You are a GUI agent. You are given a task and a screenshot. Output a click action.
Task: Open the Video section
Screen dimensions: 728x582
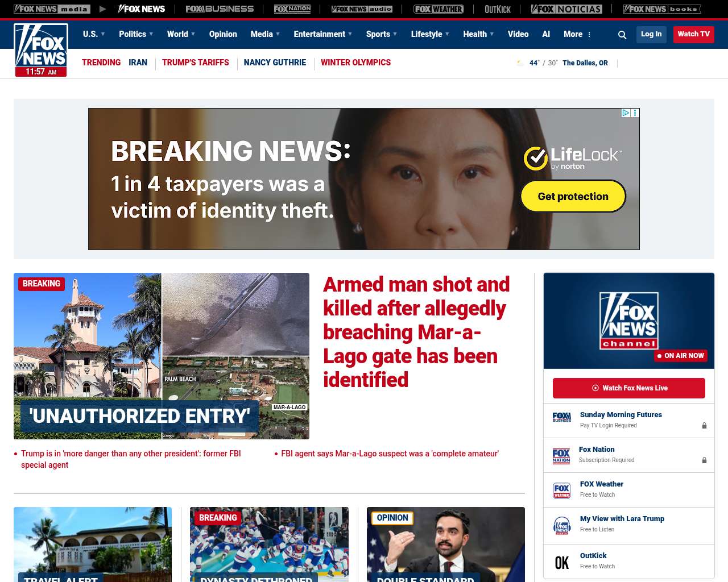click(x=518, y=34)
